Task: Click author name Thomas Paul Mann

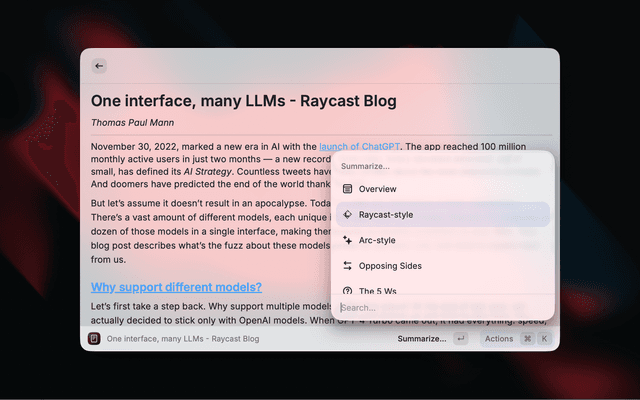Action: (x=138, y=123)
